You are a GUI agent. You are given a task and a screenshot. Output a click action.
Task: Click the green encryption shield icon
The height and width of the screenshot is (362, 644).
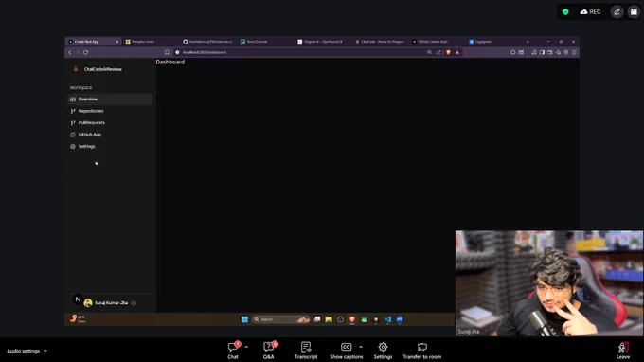coord(565,12)
